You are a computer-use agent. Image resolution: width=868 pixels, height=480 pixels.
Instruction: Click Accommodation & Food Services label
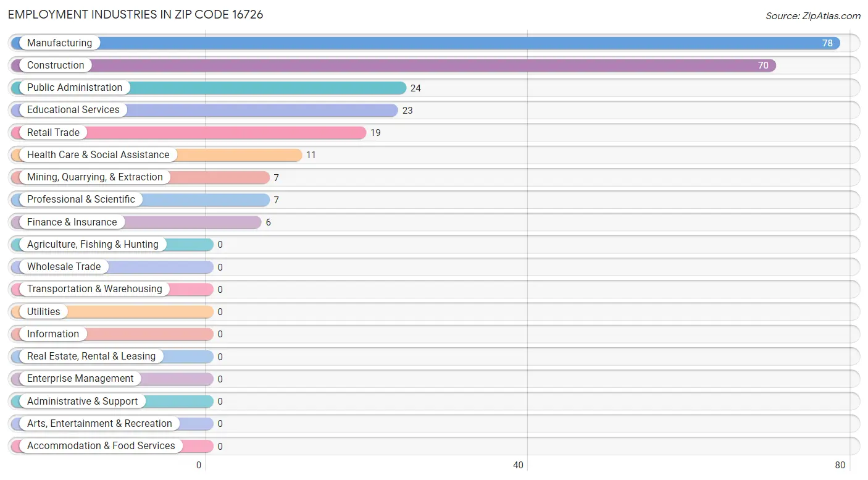point(101,445)
